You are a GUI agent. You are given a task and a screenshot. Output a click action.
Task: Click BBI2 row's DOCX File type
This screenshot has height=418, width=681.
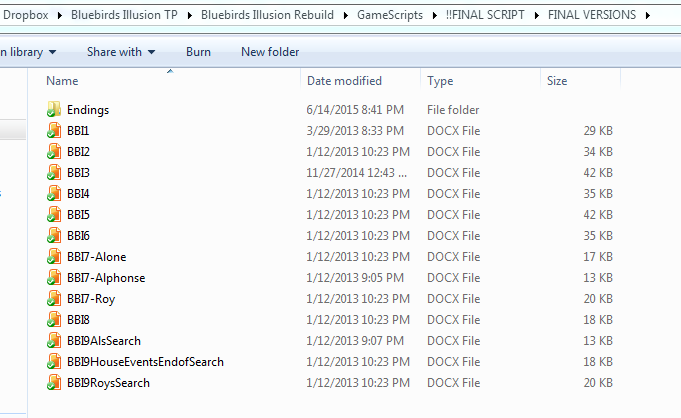pos(453,152)
